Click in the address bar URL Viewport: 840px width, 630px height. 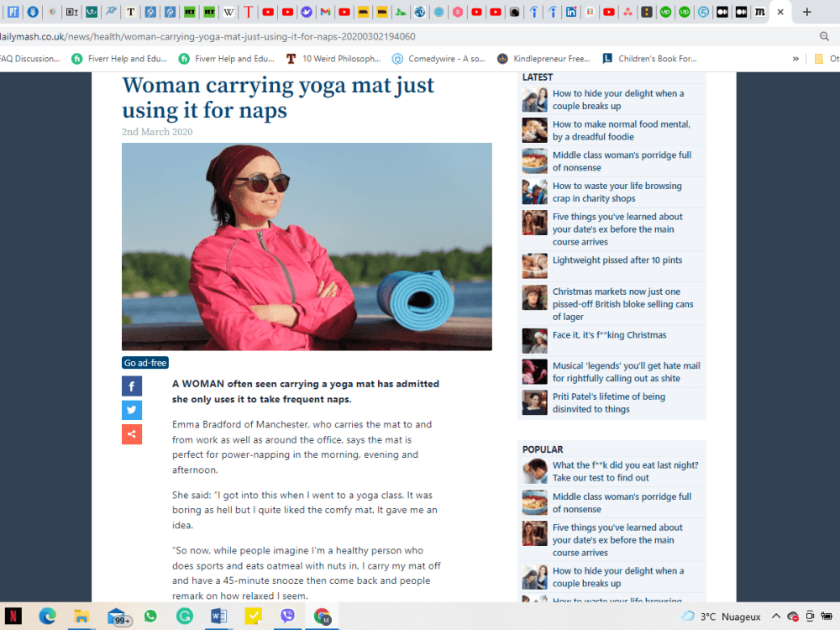[207, 36]
